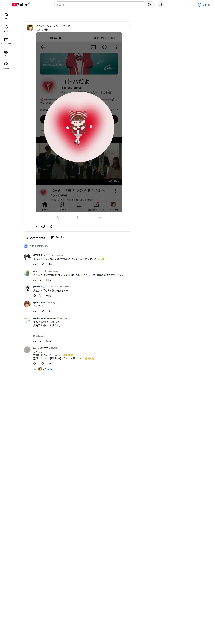Go to Home in the sidebar
This screenshot has width=215, height=644.
pos(6,16)
